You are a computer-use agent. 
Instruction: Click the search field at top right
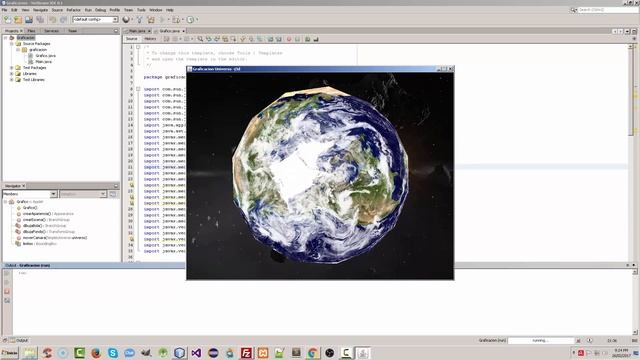pos(608,10)
